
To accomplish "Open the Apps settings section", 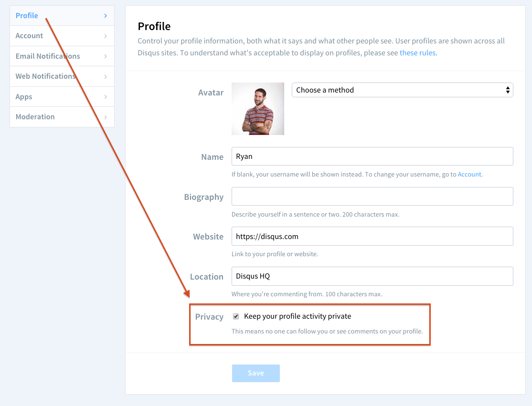I will coord(62,97).
